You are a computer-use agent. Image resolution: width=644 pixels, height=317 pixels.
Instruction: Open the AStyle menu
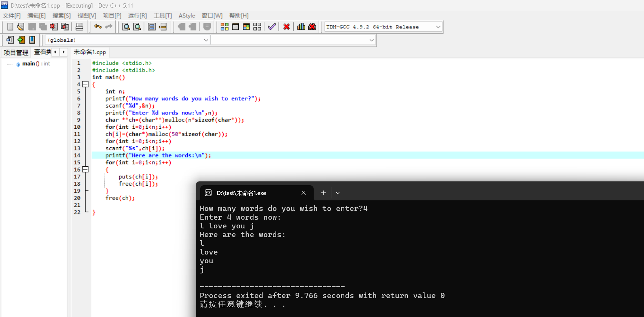coord(187,16)
